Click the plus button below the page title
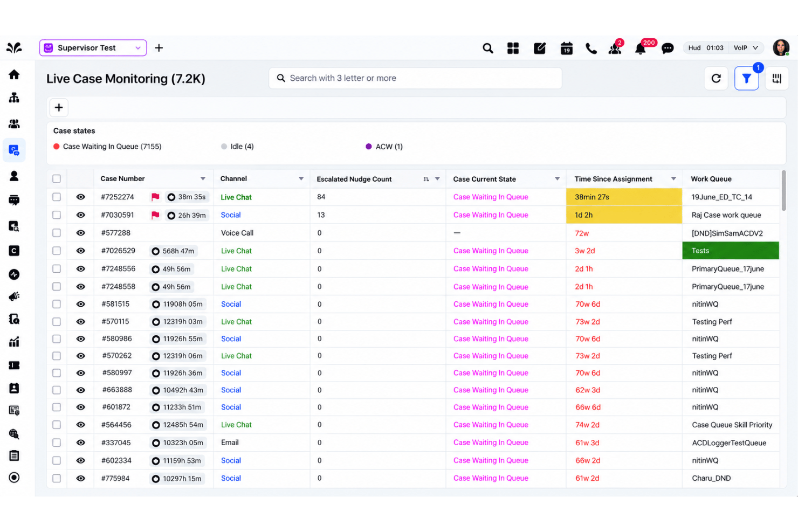 point(59,108)
